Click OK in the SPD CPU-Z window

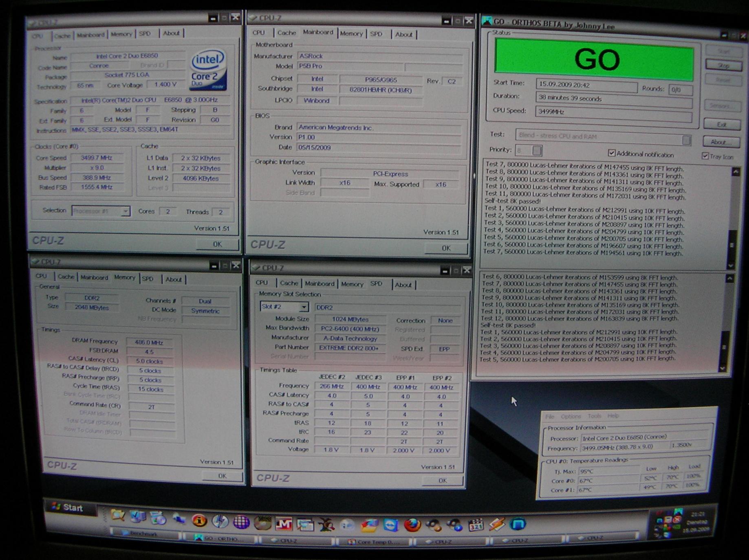coord(443,481)
